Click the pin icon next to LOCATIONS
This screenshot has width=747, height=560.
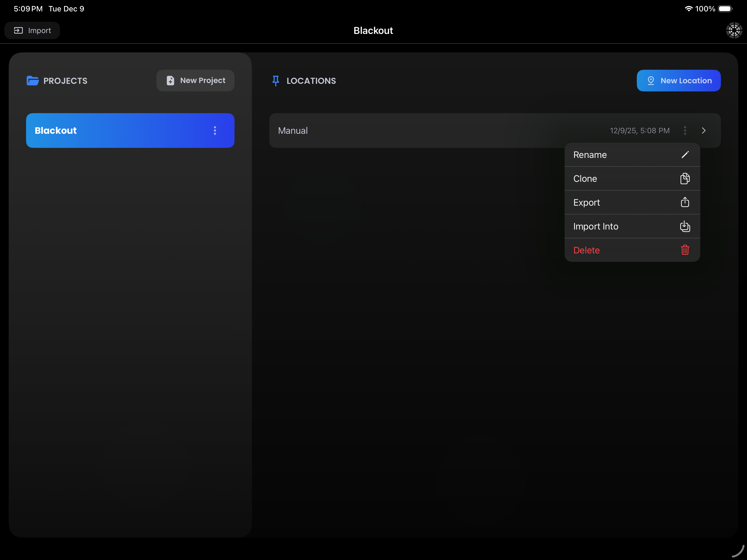click(276, 80)
